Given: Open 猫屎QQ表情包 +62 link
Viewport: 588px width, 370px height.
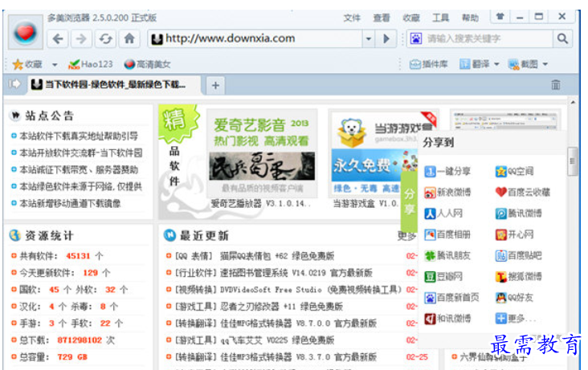Looking at the screenshot, I should pos(277,256).
